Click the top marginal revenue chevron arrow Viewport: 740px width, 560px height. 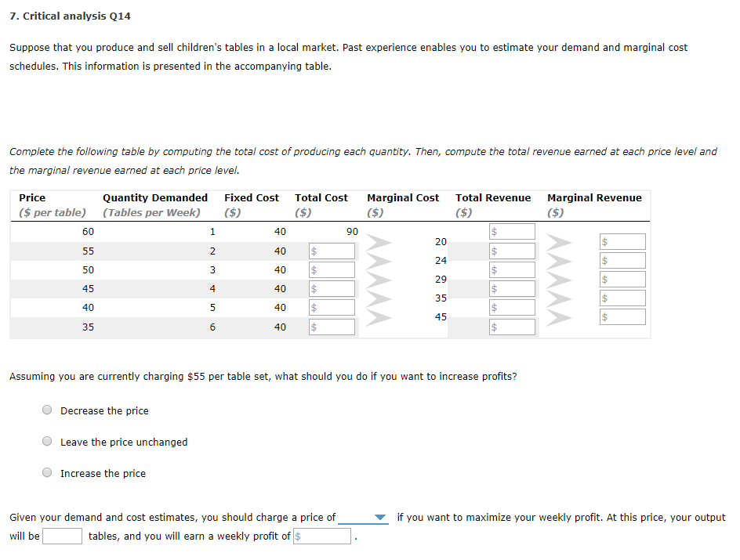pos(557,241)
